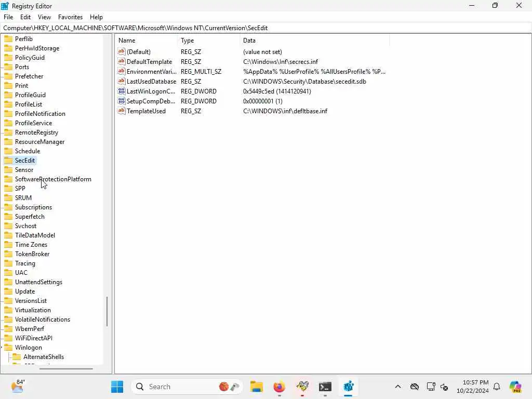Select the LastUsedDatabase string value icon
This screenshot has height=399, width=532.
pos(122,81)
